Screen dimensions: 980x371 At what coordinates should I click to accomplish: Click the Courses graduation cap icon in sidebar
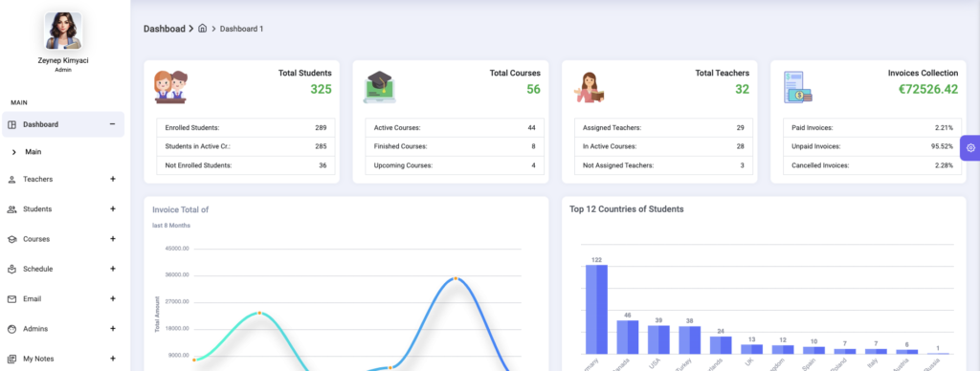[x=11, y=239]
